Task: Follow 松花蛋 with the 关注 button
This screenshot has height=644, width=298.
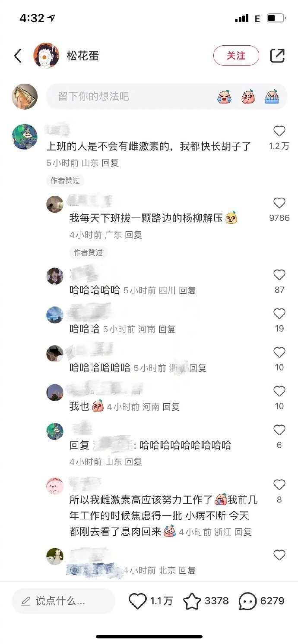Action: click(x=236, y=56)
